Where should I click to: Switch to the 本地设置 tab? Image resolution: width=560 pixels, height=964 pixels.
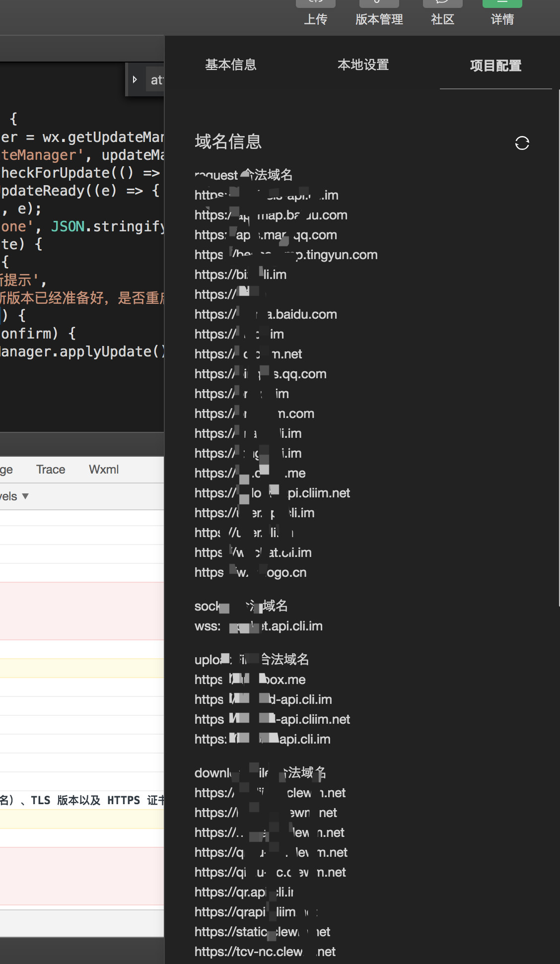(x=363, y=65)
